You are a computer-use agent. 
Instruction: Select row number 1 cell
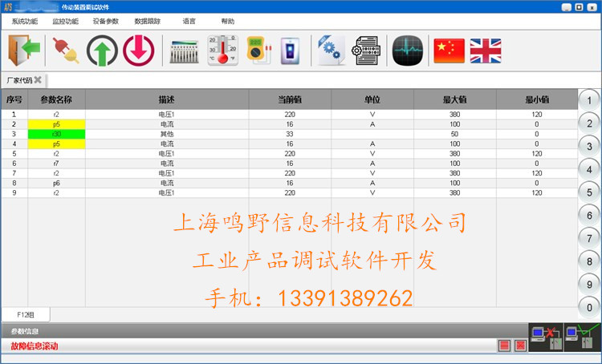[14, 115]
